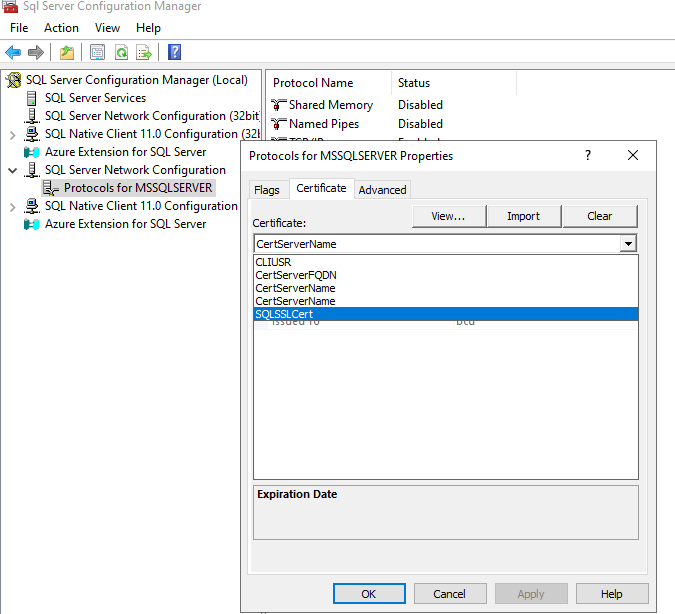Select the Named Pipes protocol icon
This screenshot has width=675, height=614.
[x=278, y=124]
